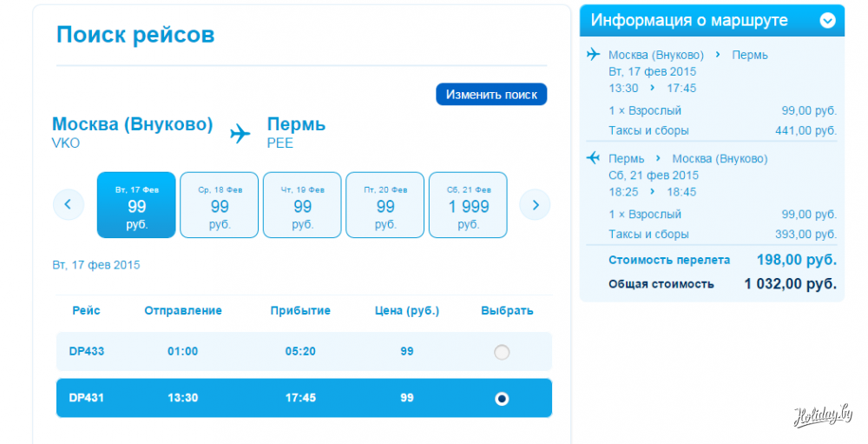This screenshot has width=868, height=444.
Task: Select the Вт, 17 Фев date tab
Action: click(x=136, y=205)
